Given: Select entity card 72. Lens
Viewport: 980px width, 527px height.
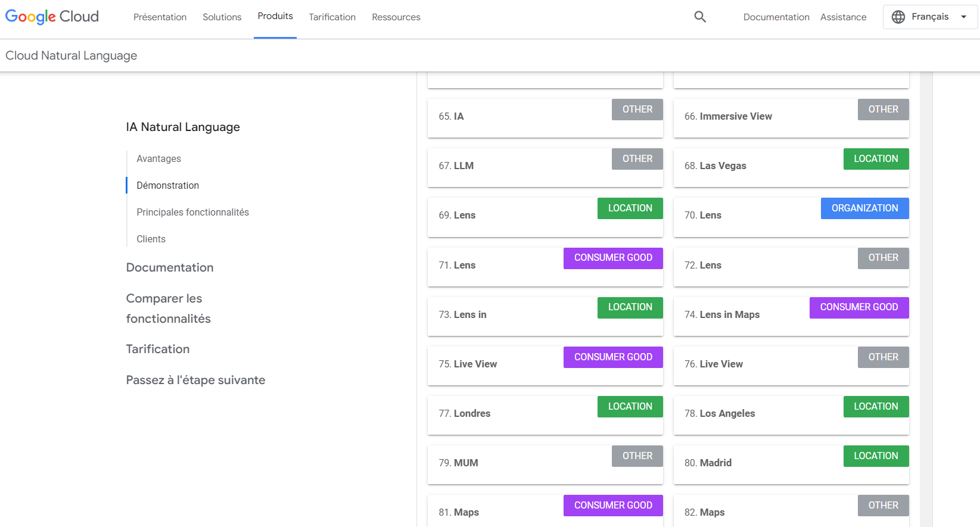Looking at the screenshot, I should coord(791,267).
